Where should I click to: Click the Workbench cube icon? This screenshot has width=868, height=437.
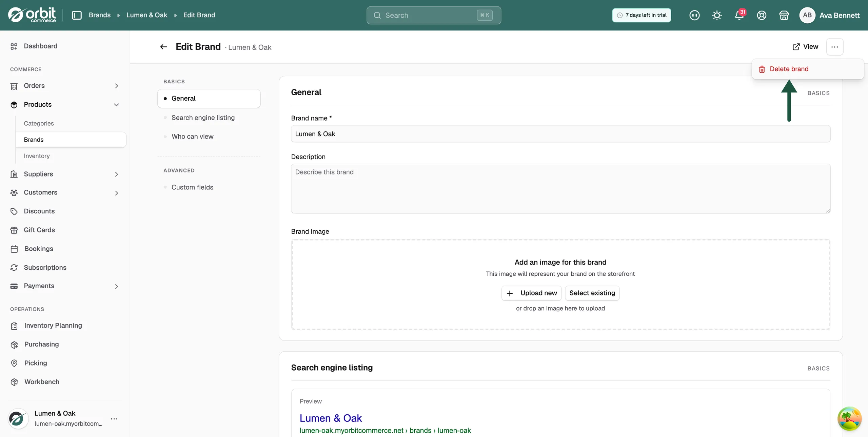tap(14, 382)
